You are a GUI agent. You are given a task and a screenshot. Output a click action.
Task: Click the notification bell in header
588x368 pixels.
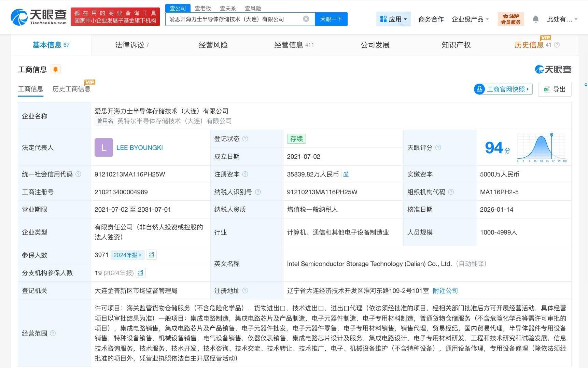(x=535, y=19)
